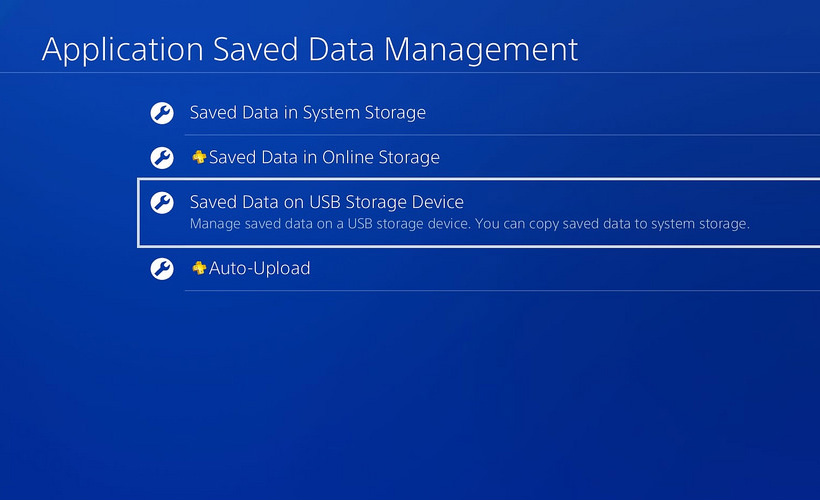Click the wrench icon beside Saved Data in Online Storage
Viewport: 820px width, 500px height.
tap(162, 157)
